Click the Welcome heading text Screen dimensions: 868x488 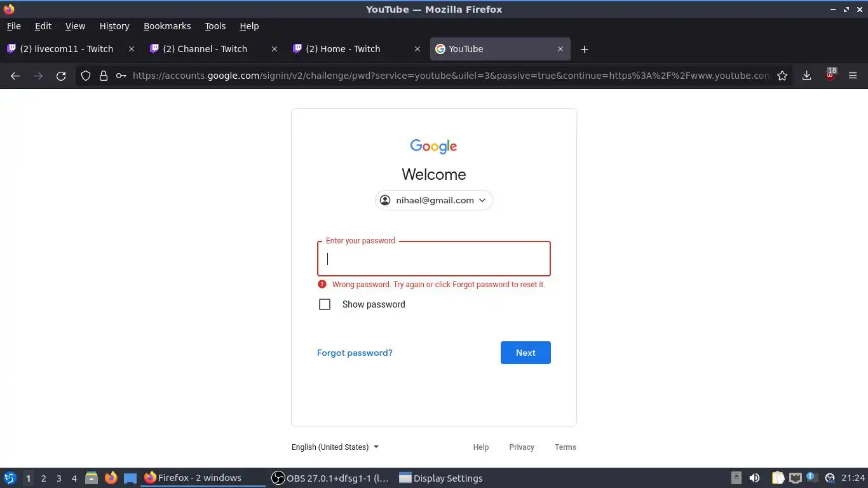point(434,174)
